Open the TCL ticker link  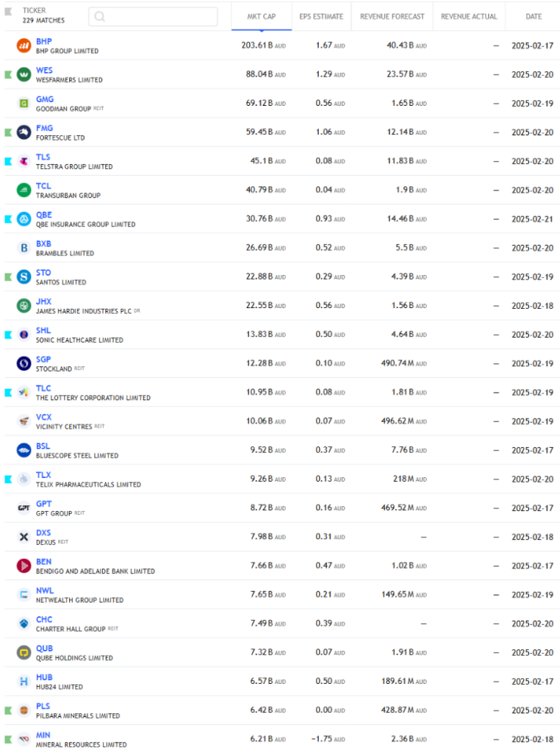(x=43, y=186)
